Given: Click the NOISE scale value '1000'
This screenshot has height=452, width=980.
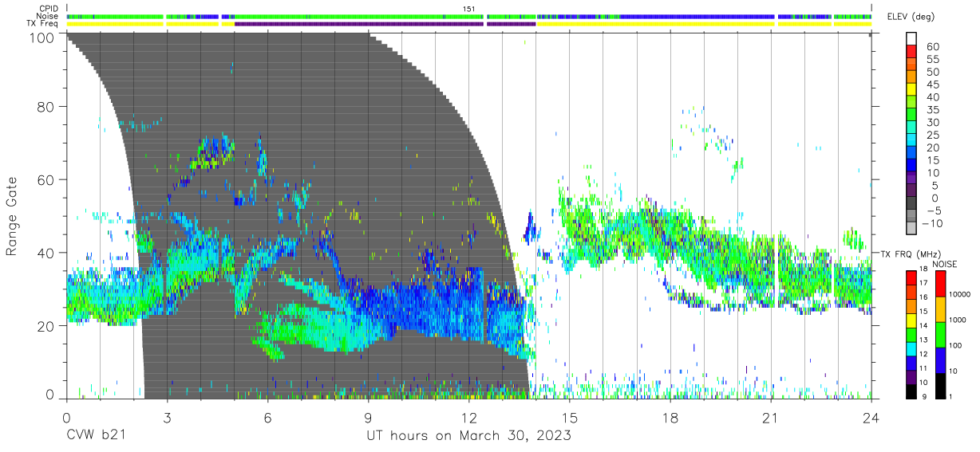Looking at the screenshot, I should 957,320.
